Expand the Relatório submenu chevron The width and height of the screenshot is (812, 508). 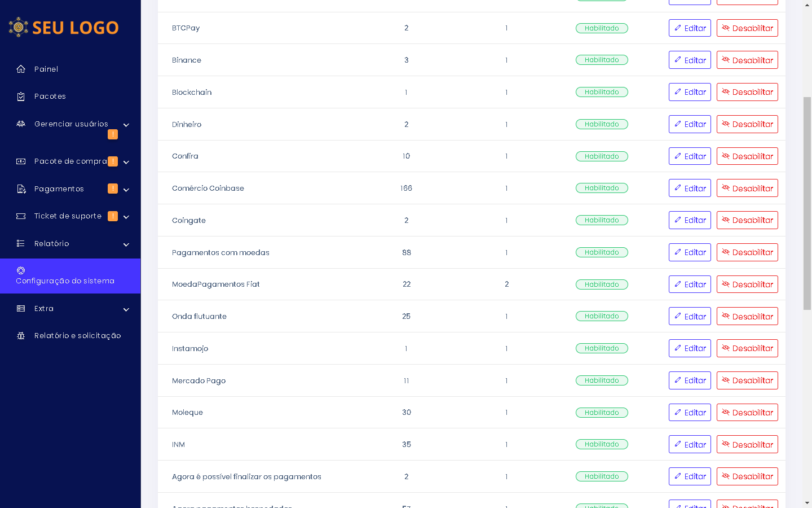126,244
